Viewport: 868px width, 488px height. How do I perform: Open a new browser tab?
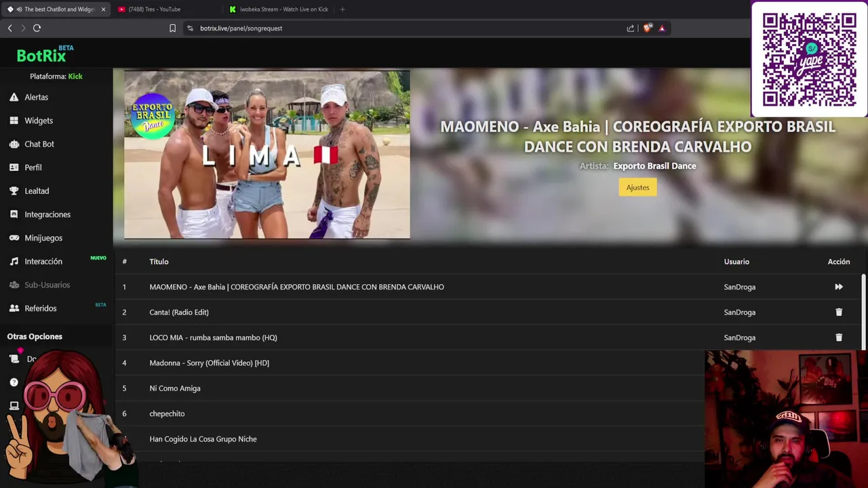point(342,9)
